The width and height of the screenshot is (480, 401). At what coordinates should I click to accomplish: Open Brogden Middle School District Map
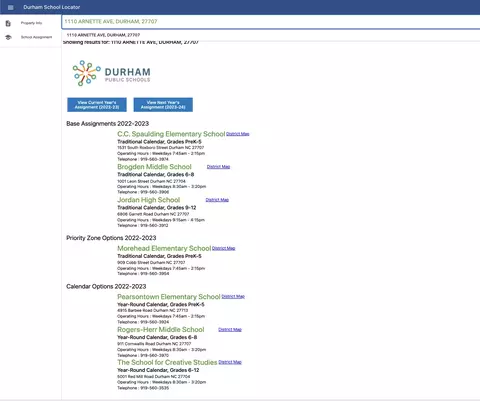(218, 167)
